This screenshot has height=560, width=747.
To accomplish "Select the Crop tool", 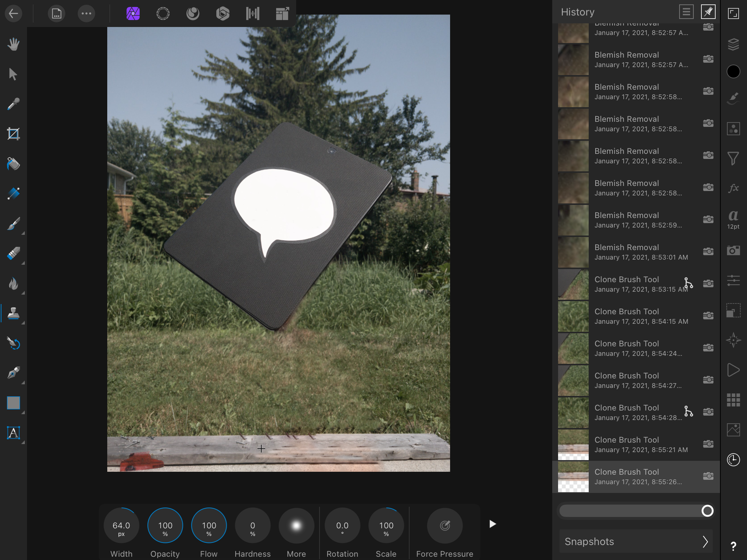I will [x=13, y=134].
